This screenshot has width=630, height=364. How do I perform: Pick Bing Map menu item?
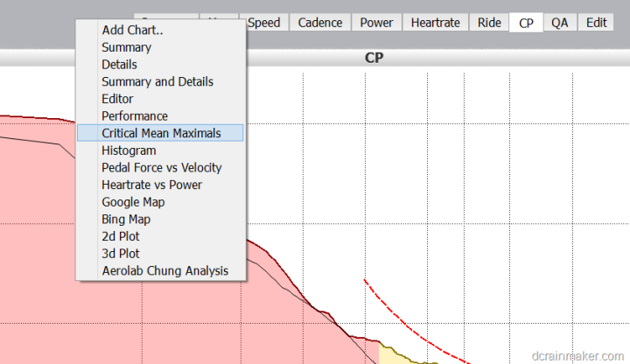[127, 219]
